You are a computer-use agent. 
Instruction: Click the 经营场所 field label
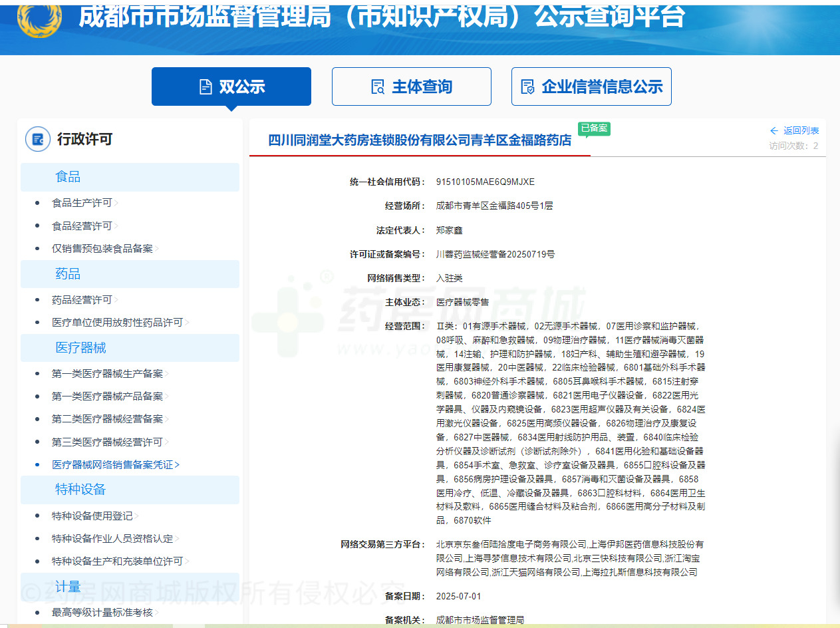tap(404, 206)
